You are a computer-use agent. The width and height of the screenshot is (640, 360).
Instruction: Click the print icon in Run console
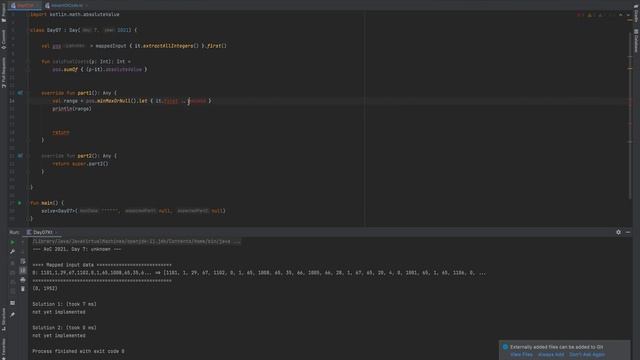[23, 280]
